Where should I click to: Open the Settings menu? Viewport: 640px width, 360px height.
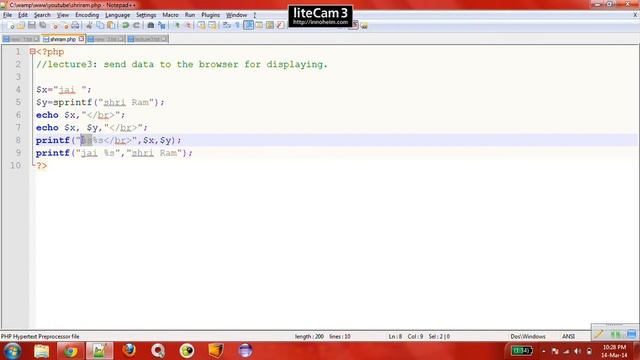click(146, 15)
